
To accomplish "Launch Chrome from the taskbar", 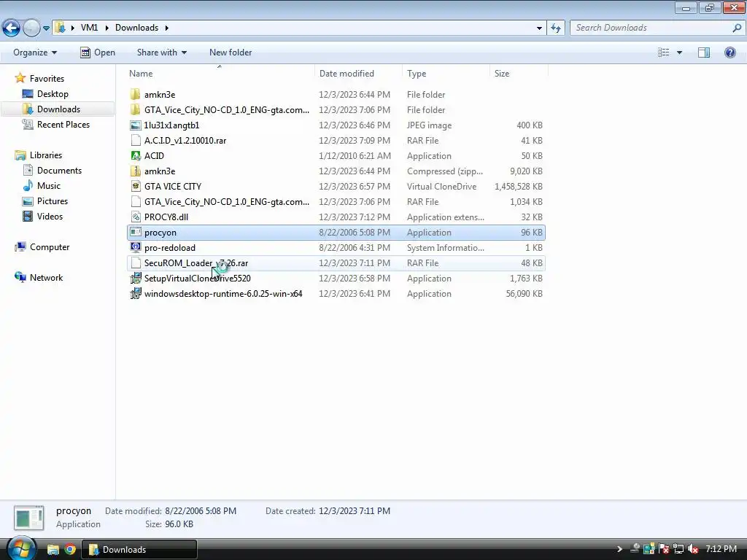I will [71, 550].
